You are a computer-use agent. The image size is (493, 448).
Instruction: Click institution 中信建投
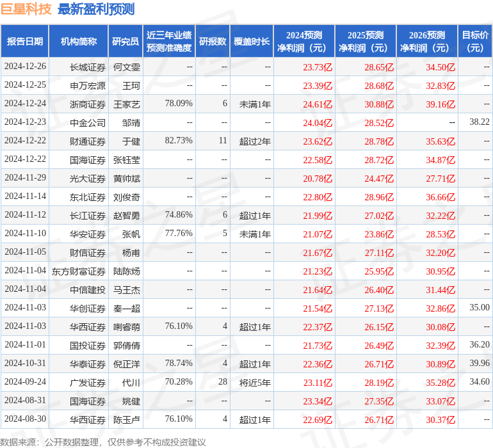[88, 290]
